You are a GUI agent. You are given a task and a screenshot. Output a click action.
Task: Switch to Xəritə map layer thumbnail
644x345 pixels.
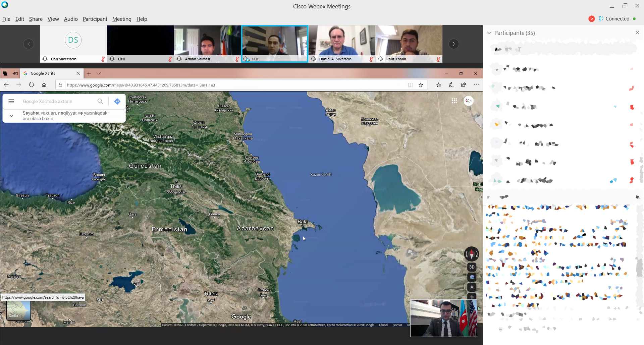(x=19, y=310)
